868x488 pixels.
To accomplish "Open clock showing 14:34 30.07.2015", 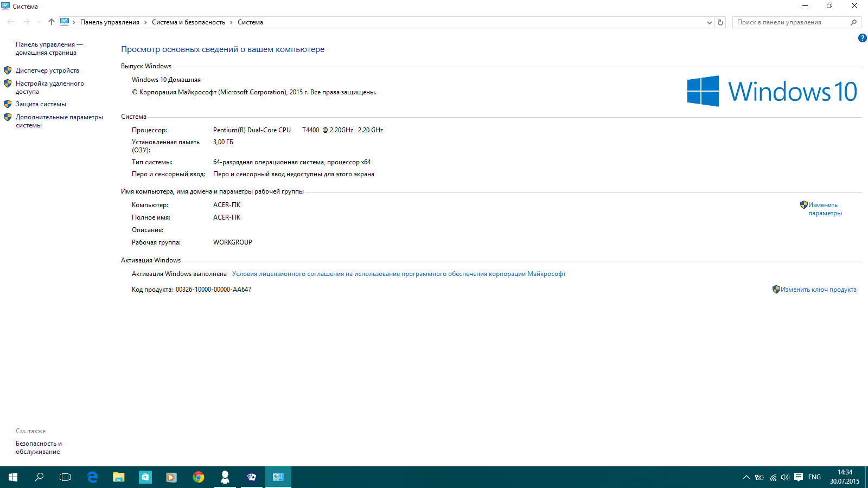I will [845, 477].
